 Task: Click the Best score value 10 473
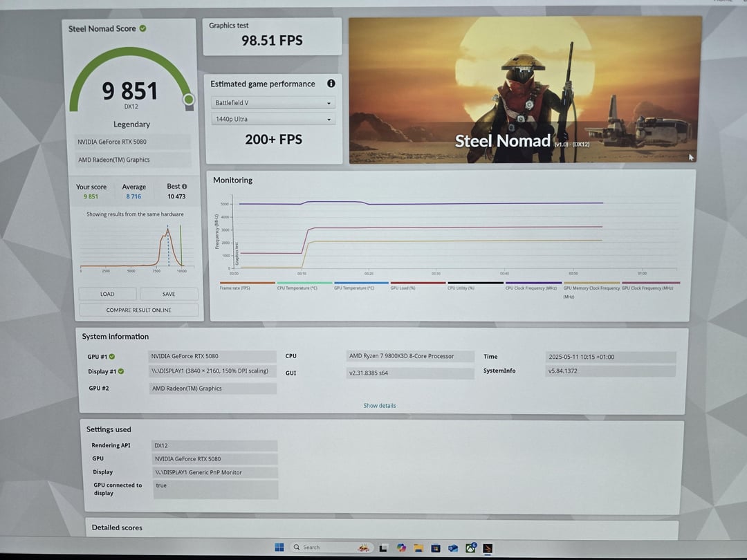176,196
